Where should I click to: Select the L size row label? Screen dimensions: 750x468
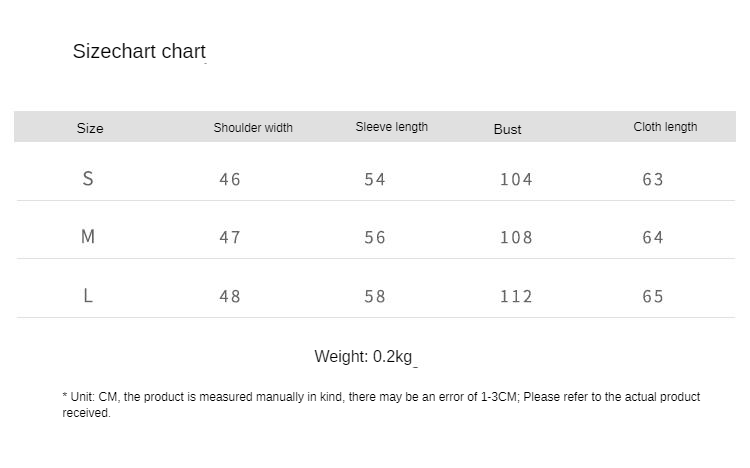coord(88,296)
